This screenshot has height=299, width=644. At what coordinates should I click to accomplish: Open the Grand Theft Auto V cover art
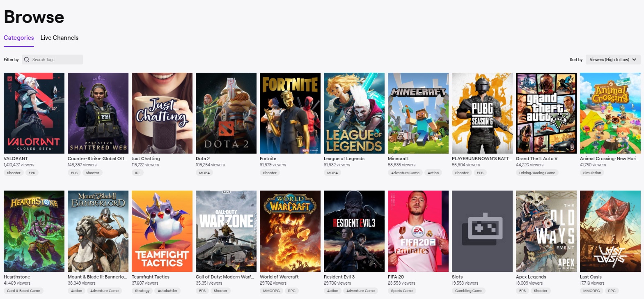[546, 113]
